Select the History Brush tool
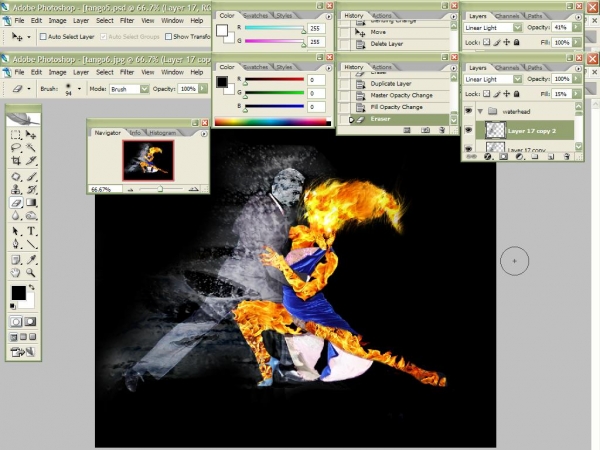The image size is (600, 450). tap(31, 189)
